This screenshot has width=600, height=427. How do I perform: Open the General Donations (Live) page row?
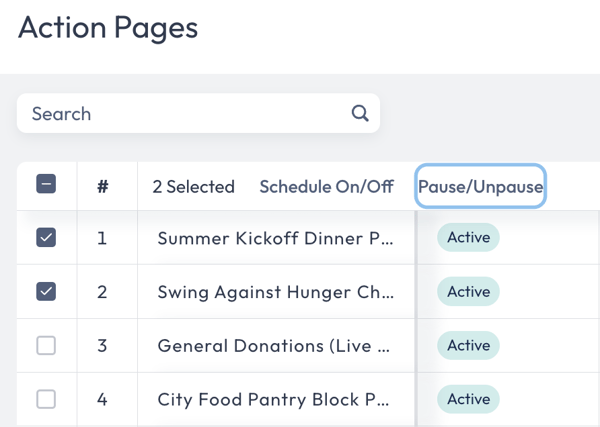tap(274, 346)
